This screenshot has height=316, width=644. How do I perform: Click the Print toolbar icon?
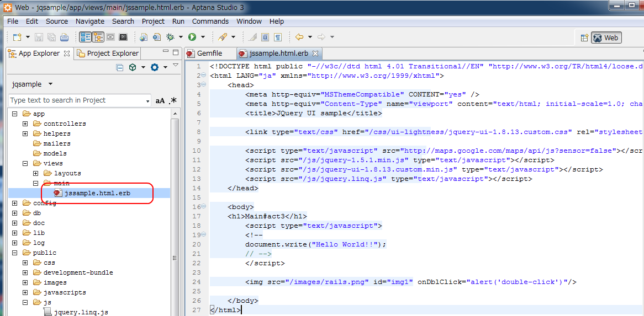tap(64, 38)
